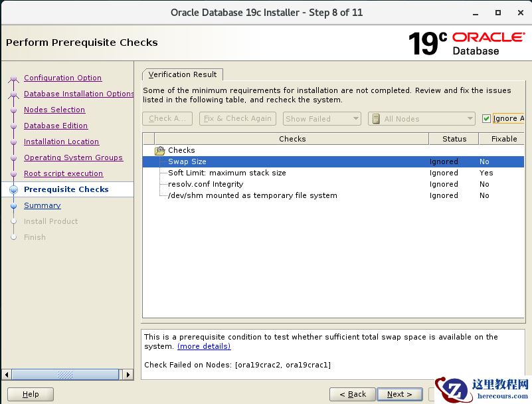Maximize the installer window
The width and height of the screenshot is (532, 404).
click(498, 13)
